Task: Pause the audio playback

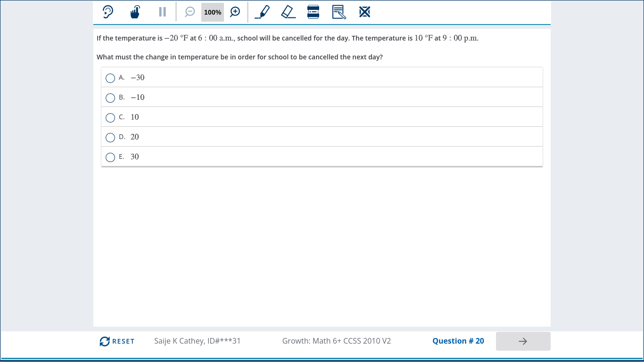Action: click(x=162, y=12)
